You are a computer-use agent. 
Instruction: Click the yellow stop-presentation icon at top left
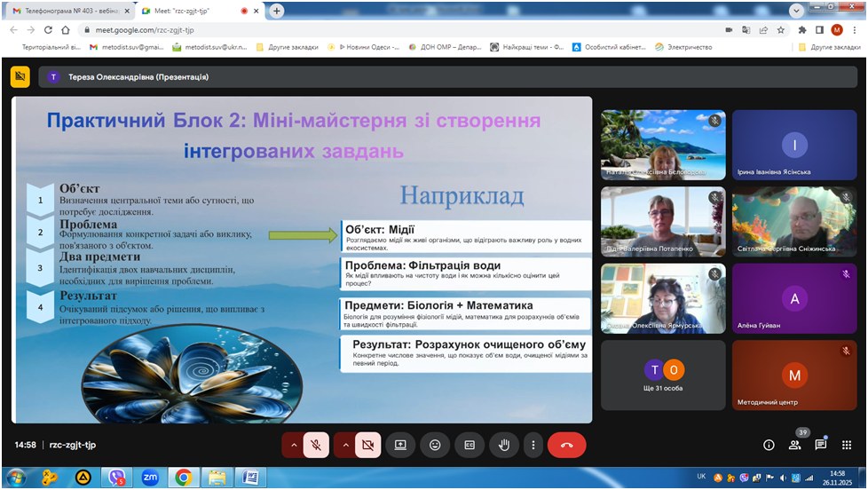coord(20,76)
